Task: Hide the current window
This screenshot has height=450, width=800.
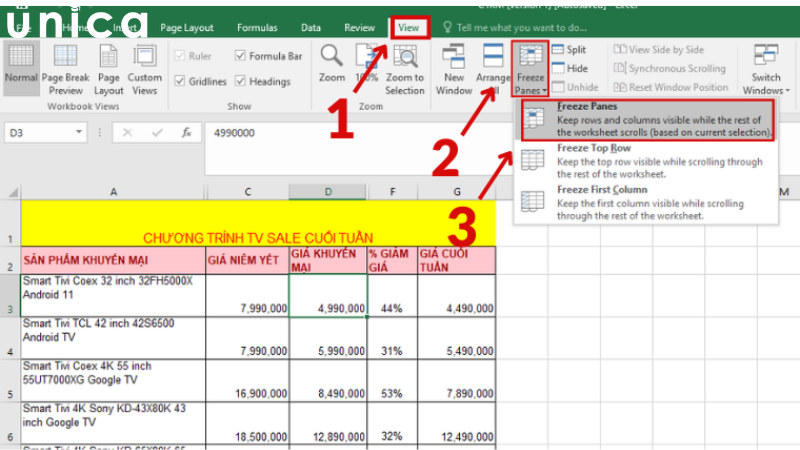Action: (570, 68)
